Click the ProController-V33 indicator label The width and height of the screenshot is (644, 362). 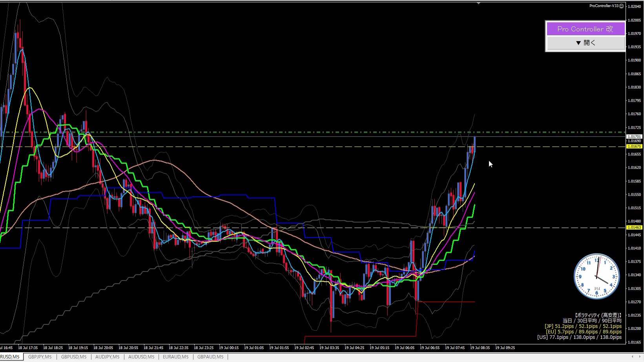click(x=604, y=6)
